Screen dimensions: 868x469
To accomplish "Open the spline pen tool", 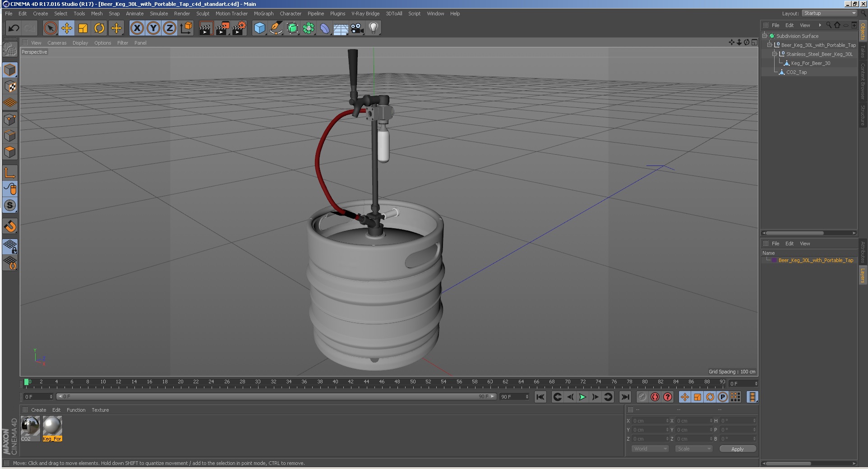I will click(276, 28).
